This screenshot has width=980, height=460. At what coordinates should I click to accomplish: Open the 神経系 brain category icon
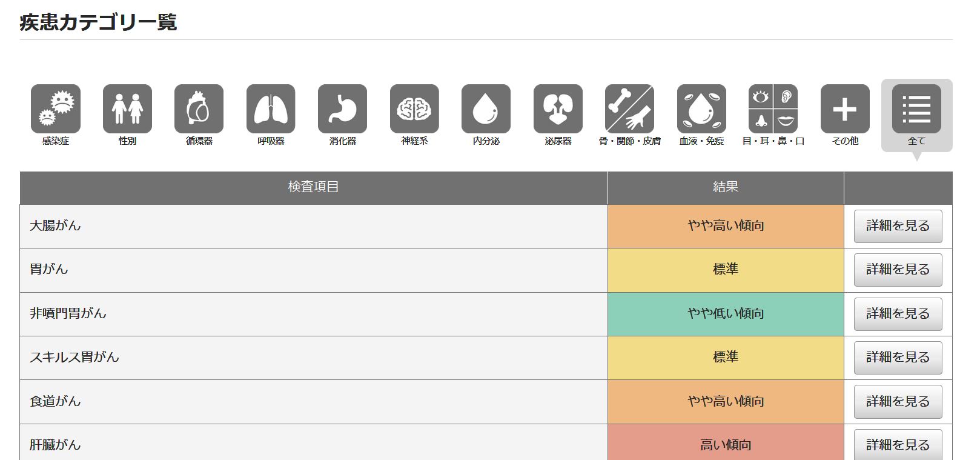point(414,109)
